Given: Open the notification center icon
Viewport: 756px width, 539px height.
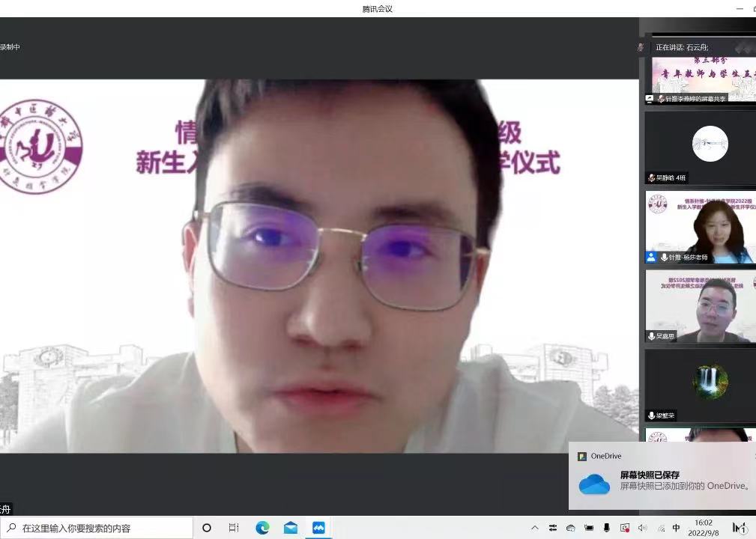Looking at the screenshot, I should pyautogui.click(x=739, y=528).
